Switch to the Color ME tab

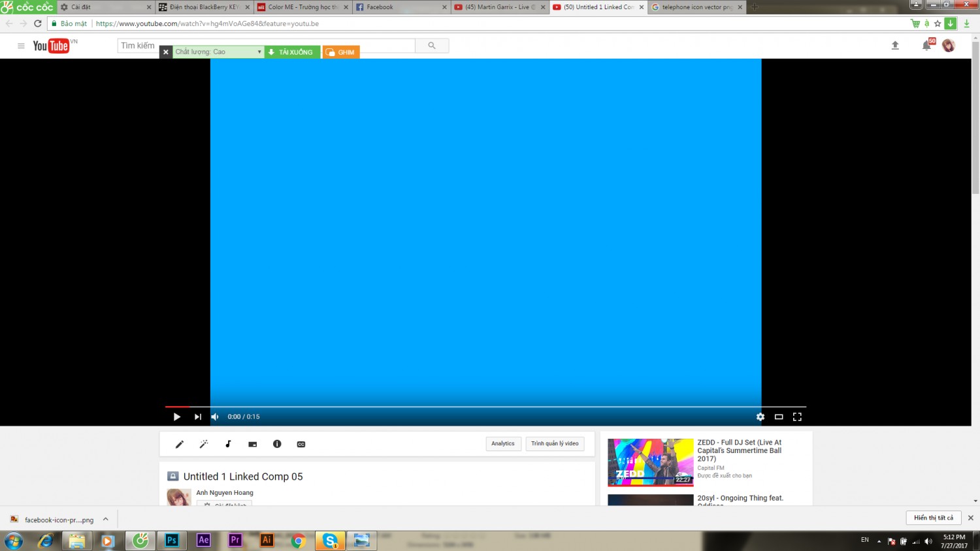pyautogui.click(x=303, y=7)
